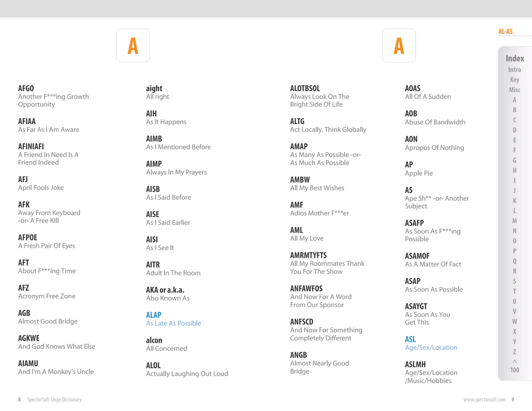Select letter S in the index sidebar

(x=514, y=281)
